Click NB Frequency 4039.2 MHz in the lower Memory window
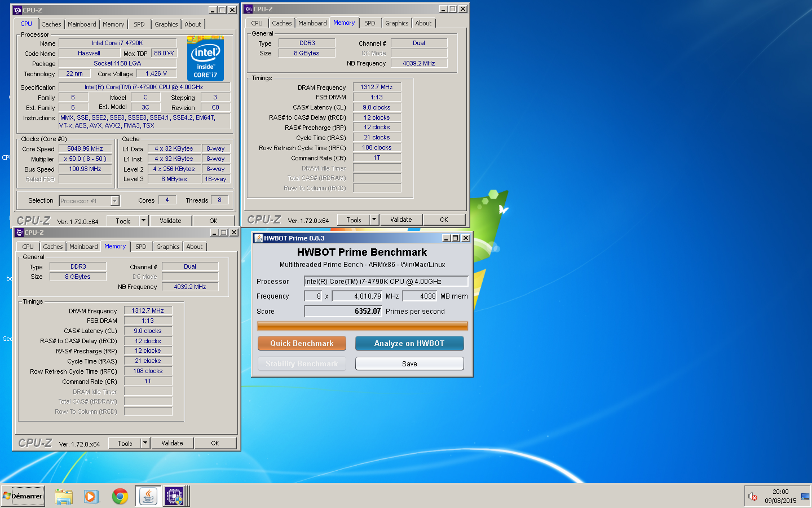This screenshot has width=812, height=508. 190,287
